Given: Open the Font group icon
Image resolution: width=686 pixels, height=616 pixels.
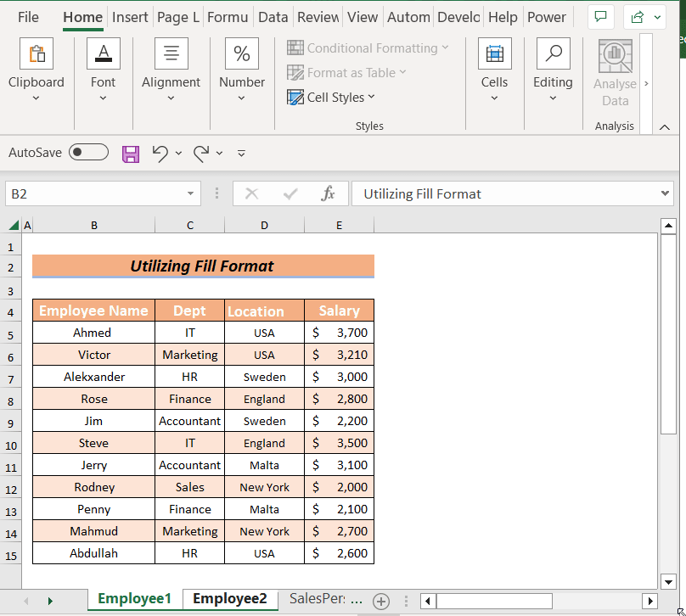Looking at the screenshot, I should pyautogui.click(x=103, y=54).
